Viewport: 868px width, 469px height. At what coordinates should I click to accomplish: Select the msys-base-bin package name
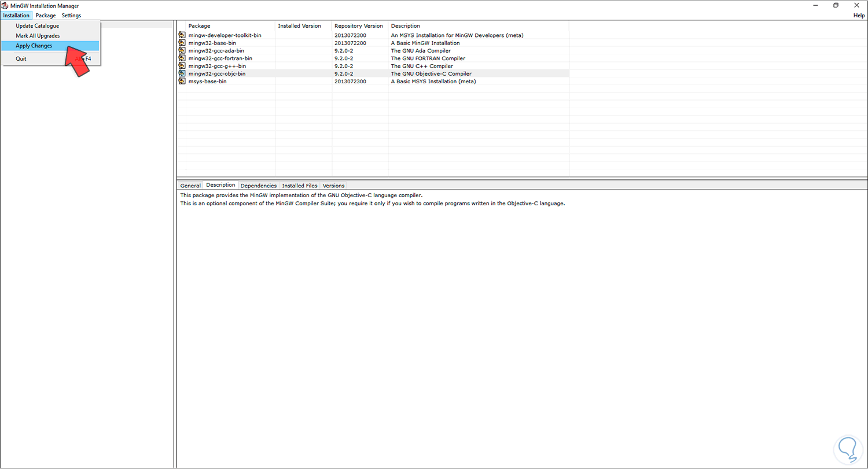pyautogui.click(x=207, y=81)
